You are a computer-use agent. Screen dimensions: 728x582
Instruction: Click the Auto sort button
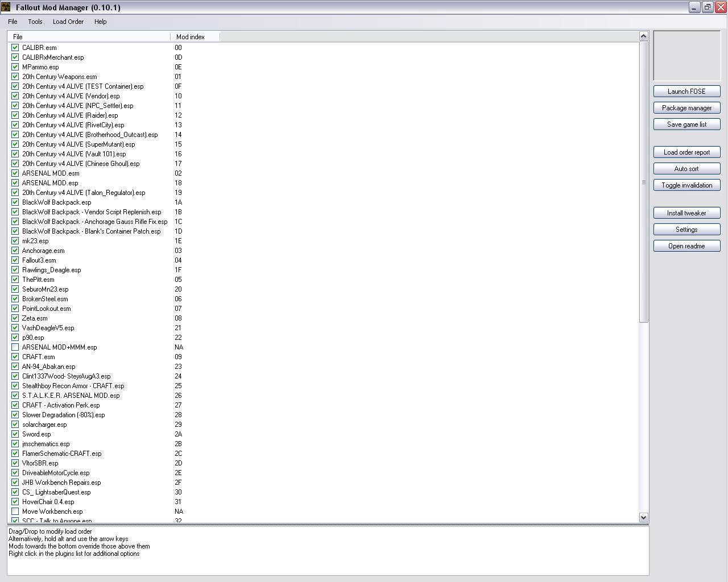[686, 169]
